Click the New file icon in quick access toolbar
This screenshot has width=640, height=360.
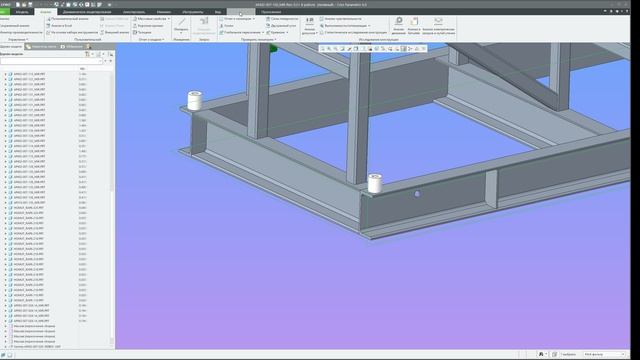[18, 4]
